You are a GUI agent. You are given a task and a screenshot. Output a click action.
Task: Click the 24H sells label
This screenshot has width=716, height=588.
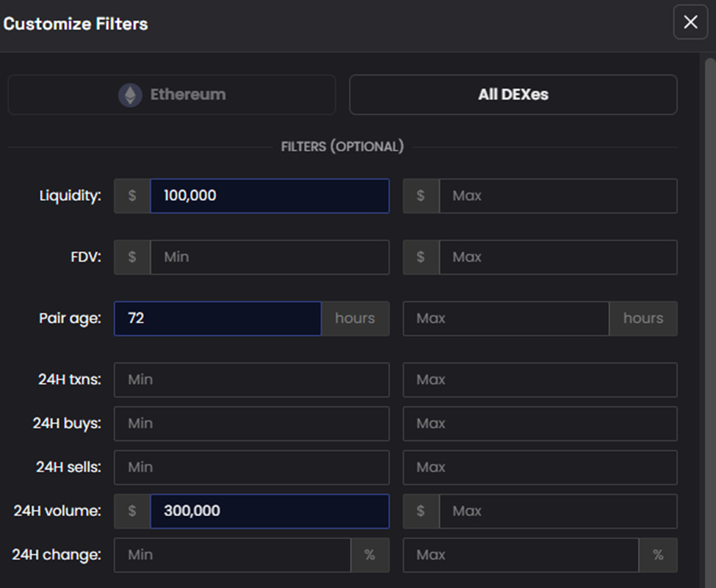coord(68,468)
